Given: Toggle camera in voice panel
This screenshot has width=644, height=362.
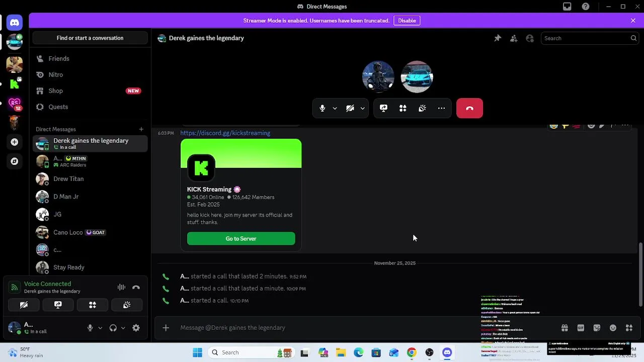Looking at the screenshot, I should [24, 305].
